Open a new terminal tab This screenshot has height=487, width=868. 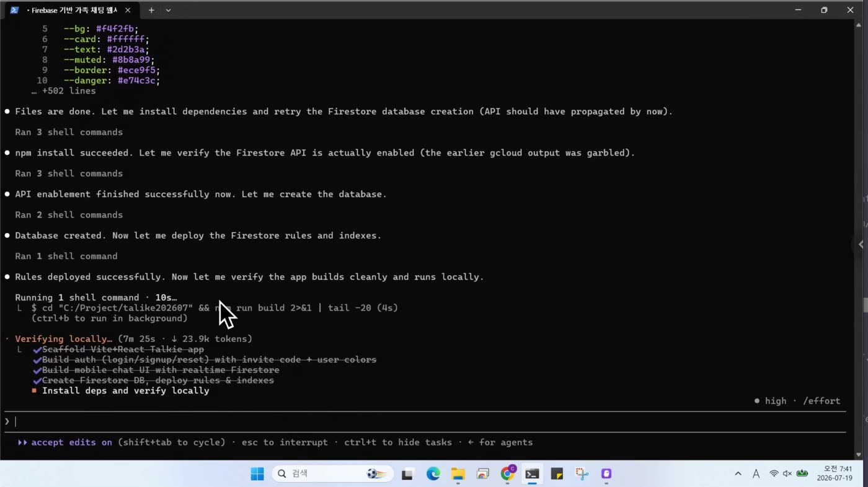(x=151, y=11)
